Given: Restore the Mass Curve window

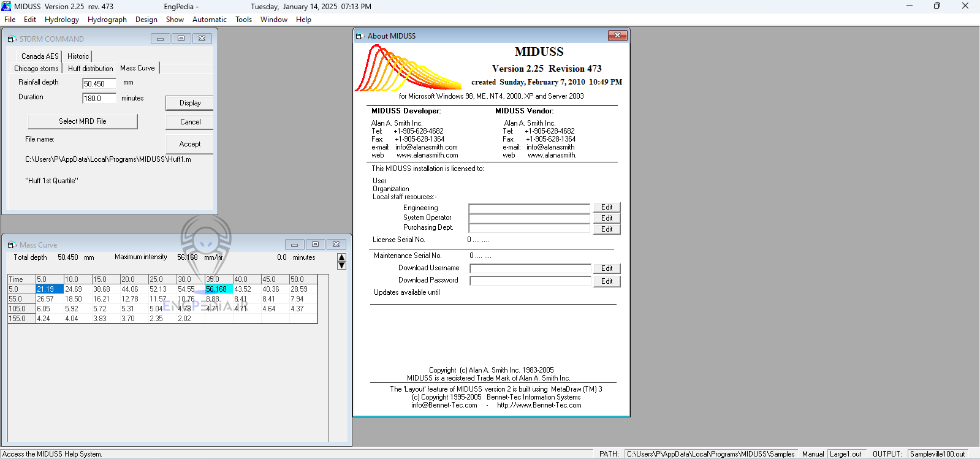Looking at the screenshot, I should click(x=315, y=245).
